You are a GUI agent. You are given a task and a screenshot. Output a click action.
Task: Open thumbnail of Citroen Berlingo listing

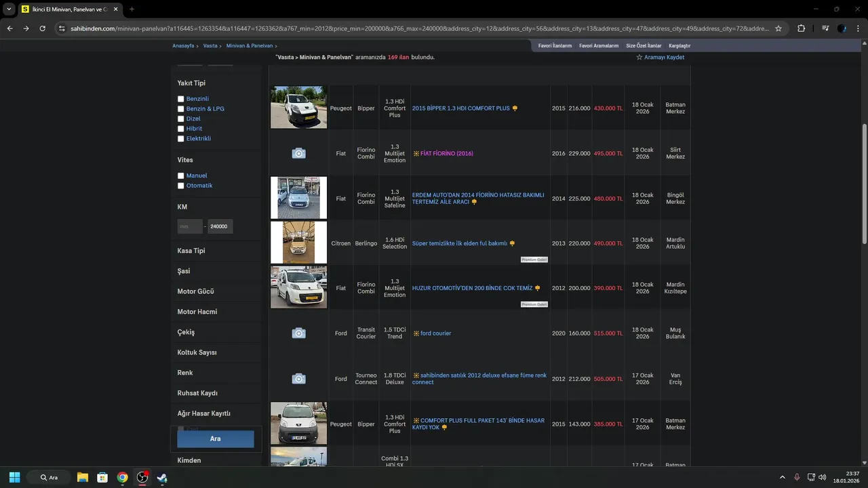pos(298,243)
